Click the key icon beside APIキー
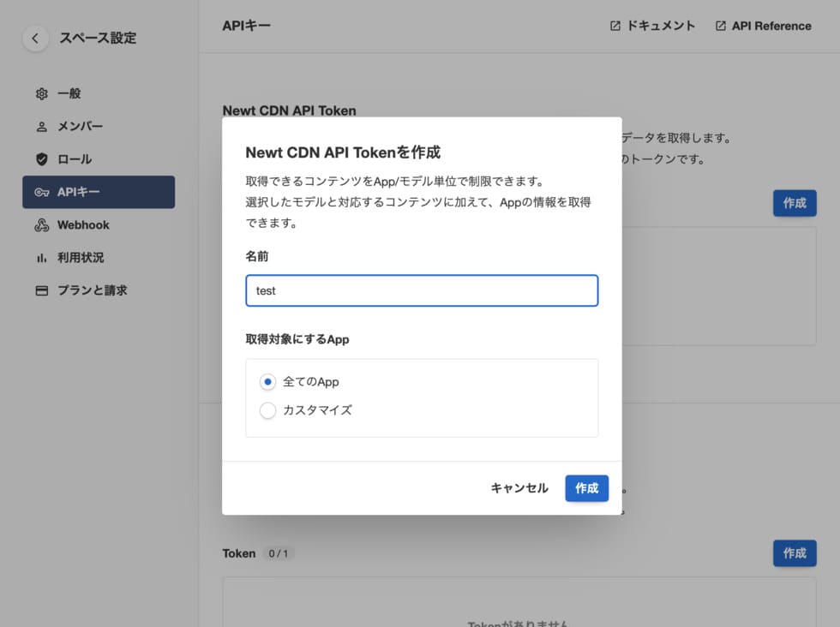This screenshot has height=627, width=840. [x=42, y=192]
